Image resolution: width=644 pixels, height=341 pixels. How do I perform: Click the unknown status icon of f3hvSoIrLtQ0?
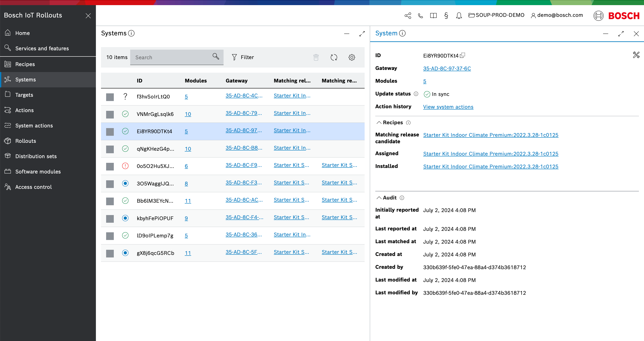pos(125,97)
